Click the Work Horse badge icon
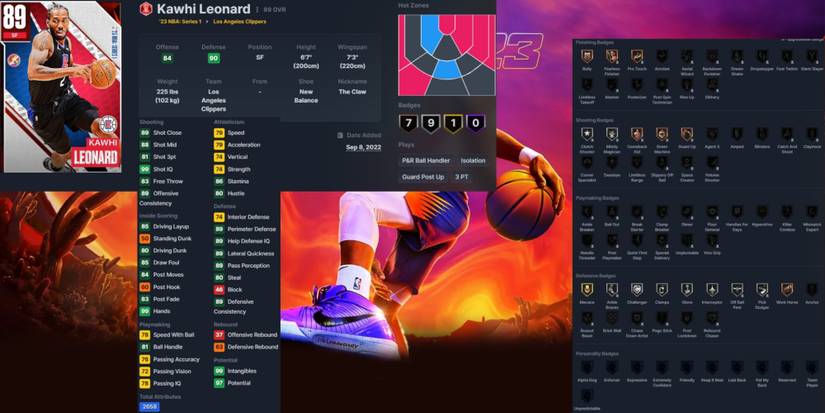825x413 pixels. click(x=787, y=290)
